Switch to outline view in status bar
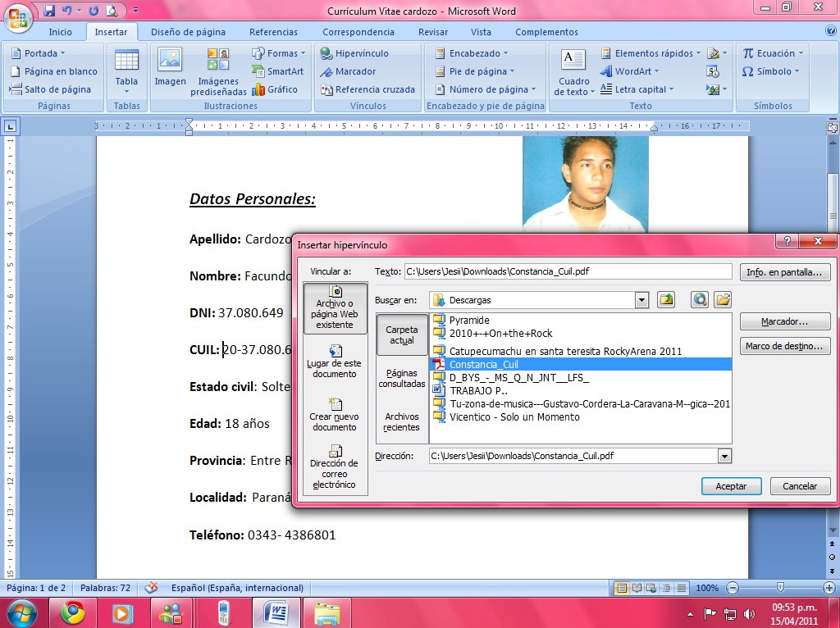This screenshot has width=840, height=628. point(666,588)
